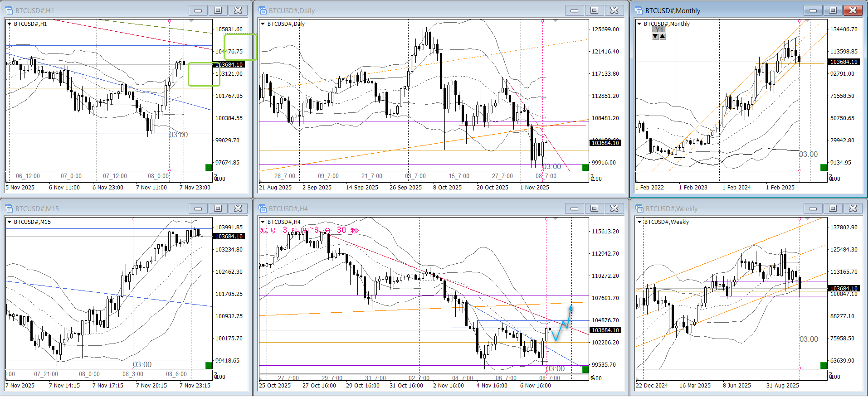Screen dimensions: 868x397
Task: Toggle the green minus box on H1 chart
Action: pyautogui.click(x=209, y=168)
